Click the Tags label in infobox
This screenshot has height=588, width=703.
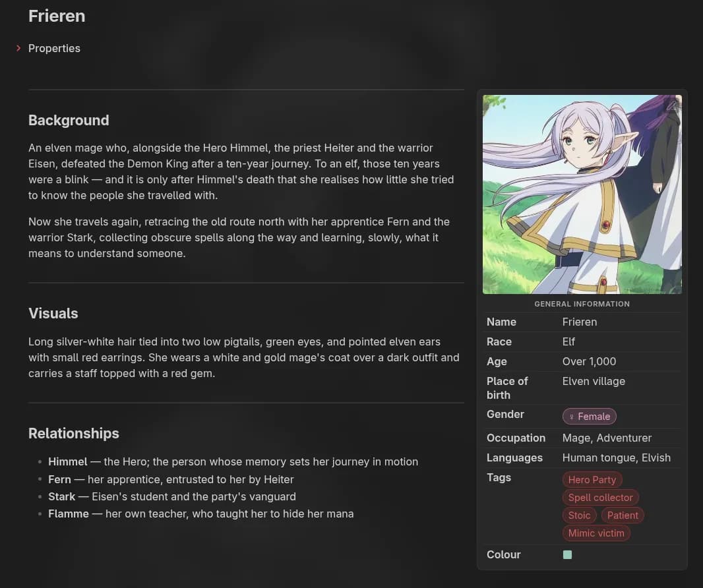499,477
